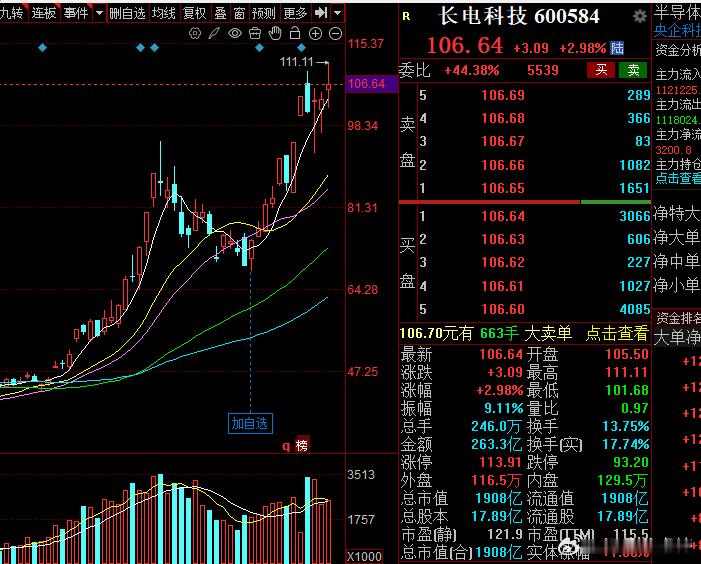Viewport: 701px width, 564px height.
Task: Click the skip-to-end arrow icon
Action: coord(321,13)
